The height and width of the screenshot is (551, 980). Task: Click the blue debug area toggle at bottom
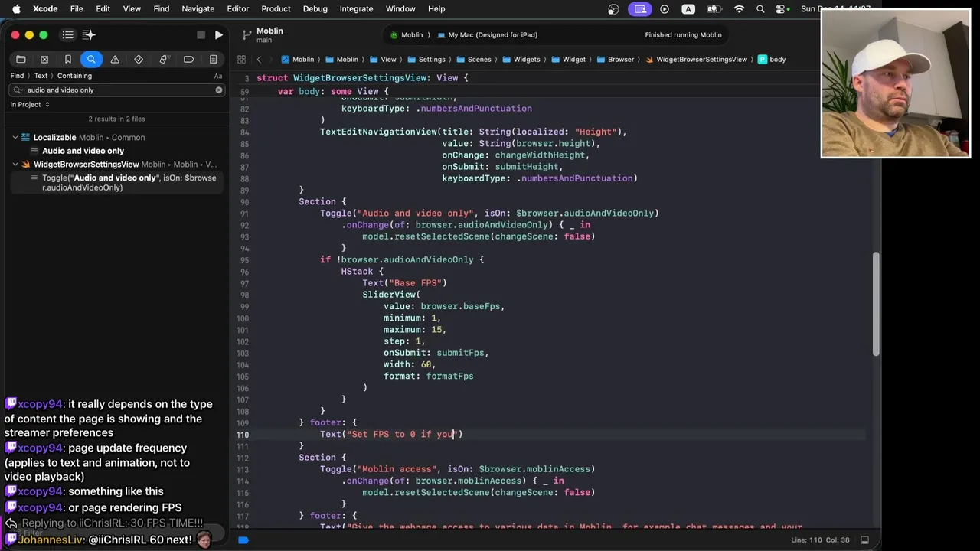coord(243,540)
